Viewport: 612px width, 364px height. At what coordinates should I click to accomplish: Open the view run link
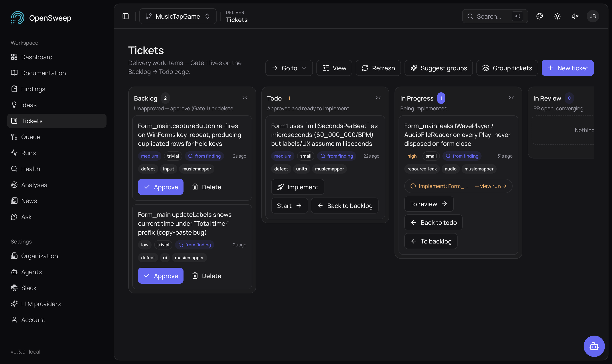(x=491, y=186)
